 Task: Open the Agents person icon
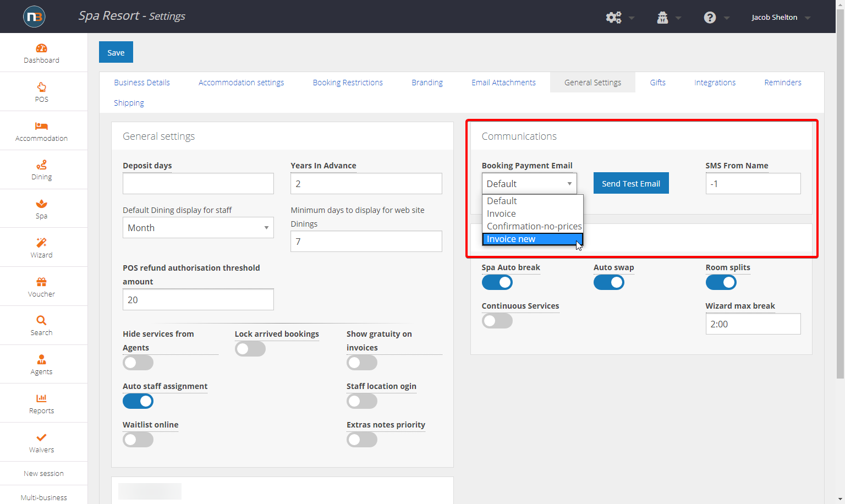tap(41, 359)
